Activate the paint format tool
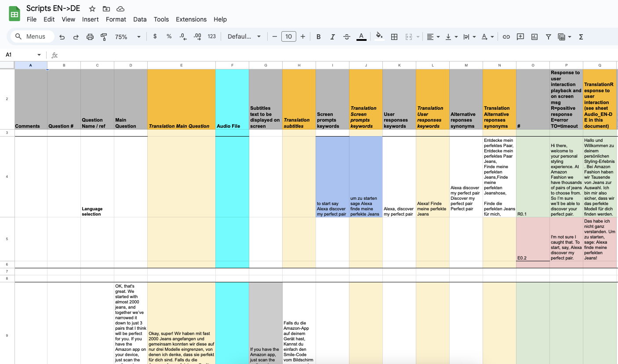 104,37
